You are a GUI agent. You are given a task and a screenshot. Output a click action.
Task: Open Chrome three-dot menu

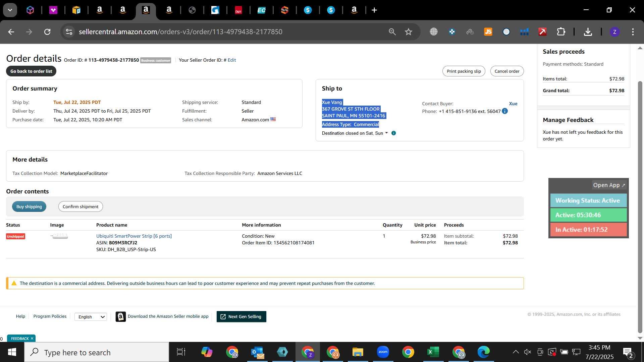pyautogui.click(x=633, y=32)
